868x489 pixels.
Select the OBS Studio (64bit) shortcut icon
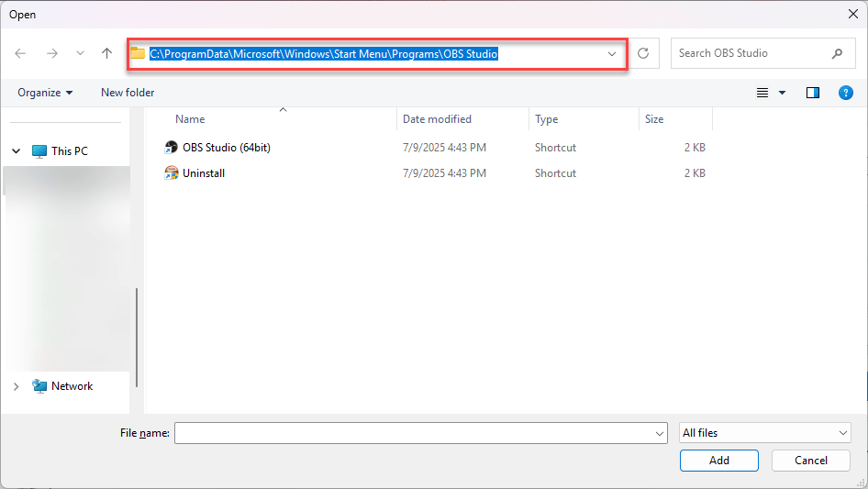[x=171, y=148]
